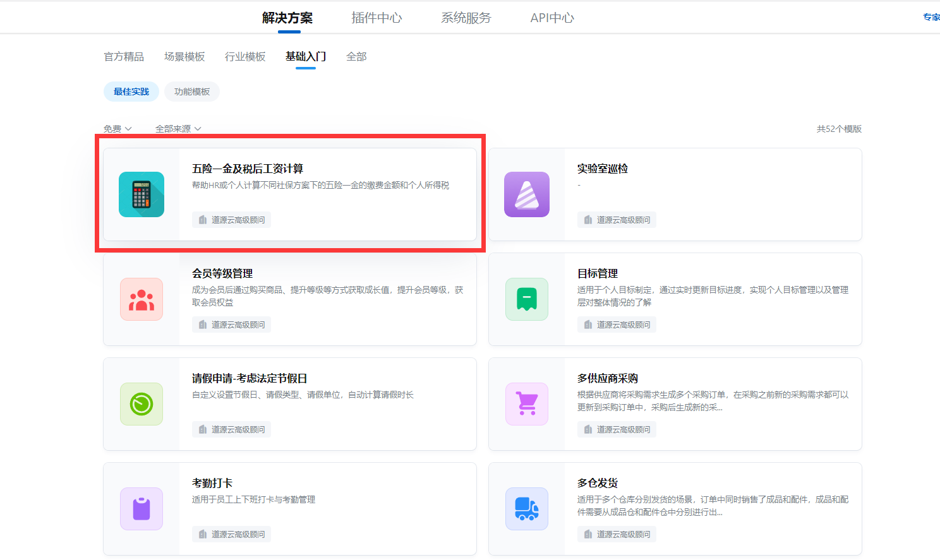Select the shopping cart icon for 多供应商采购

(526, 404)
